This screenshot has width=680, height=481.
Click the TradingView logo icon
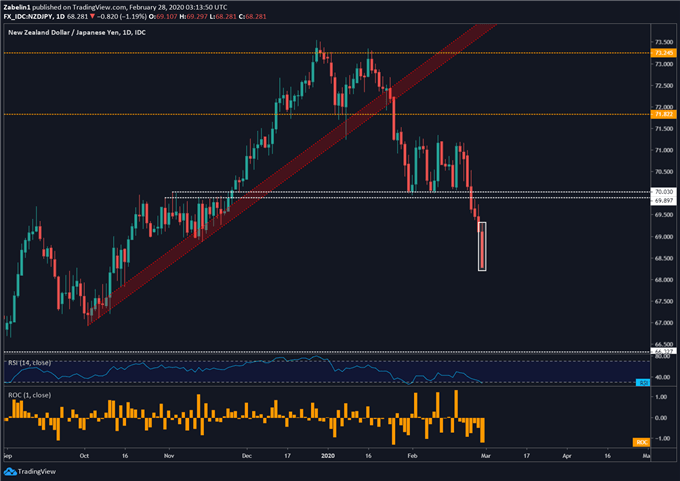tap(10, 471)
